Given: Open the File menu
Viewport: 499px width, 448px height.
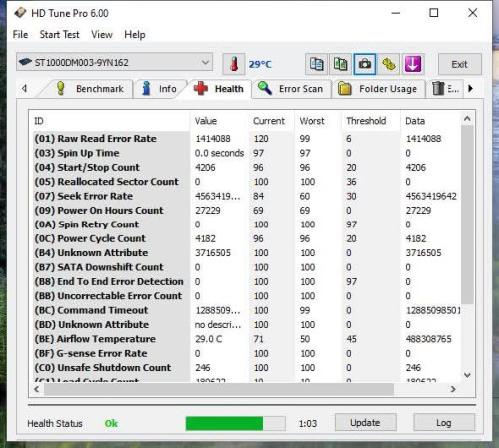Looking at the screenshot, I should tap(20, 34).
